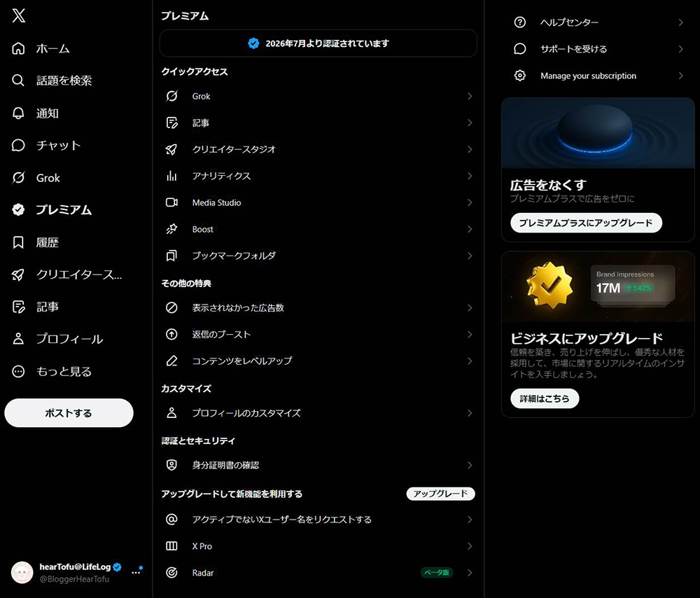Click the Media Studio camera icon
Viewport: 700px width, 598px height.
click(x=172, y=202)
